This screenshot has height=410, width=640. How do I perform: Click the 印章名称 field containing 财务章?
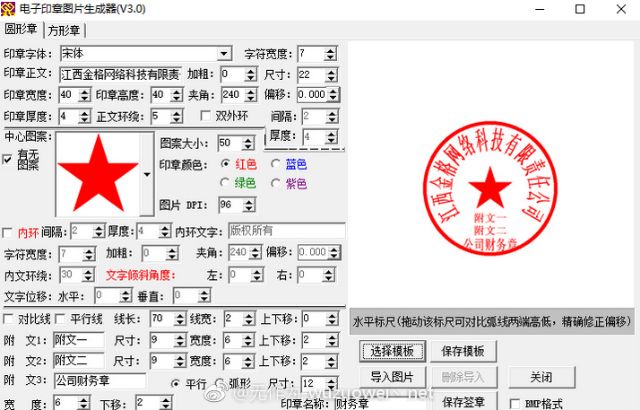(380, 404)
